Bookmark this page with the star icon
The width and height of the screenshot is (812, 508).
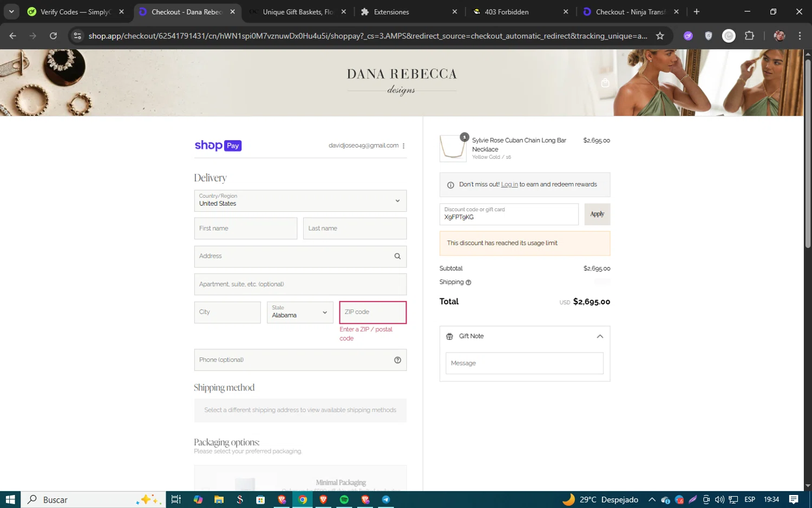coord(660,36)
